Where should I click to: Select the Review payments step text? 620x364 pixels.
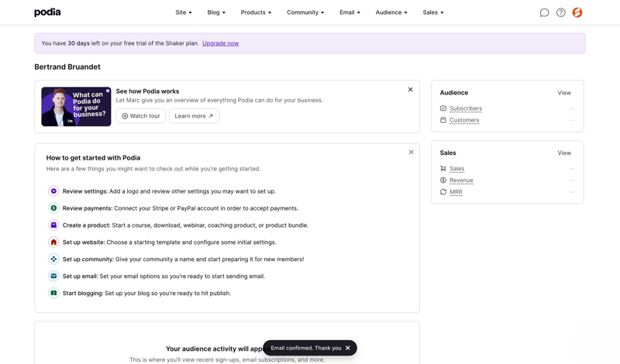point(181,208)
